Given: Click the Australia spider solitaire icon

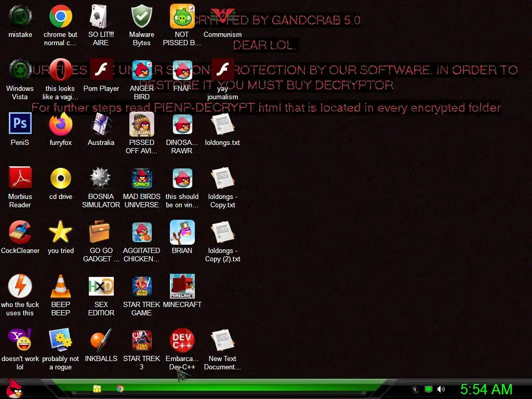Looking at the screenshot, I should [101, 124].
